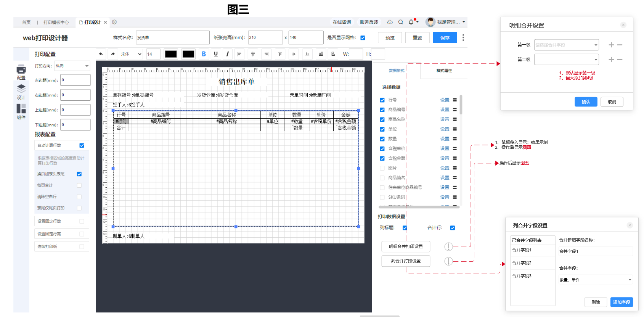Click the 保存 button
Viewport: 644px width, 317px height.
point(445,38)
